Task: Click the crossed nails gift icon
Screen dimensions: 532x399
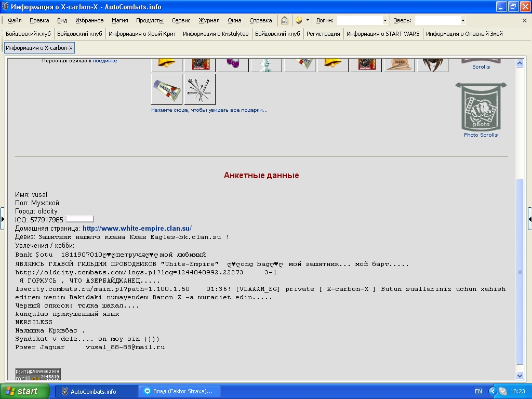Action: [x=199, y=89]
